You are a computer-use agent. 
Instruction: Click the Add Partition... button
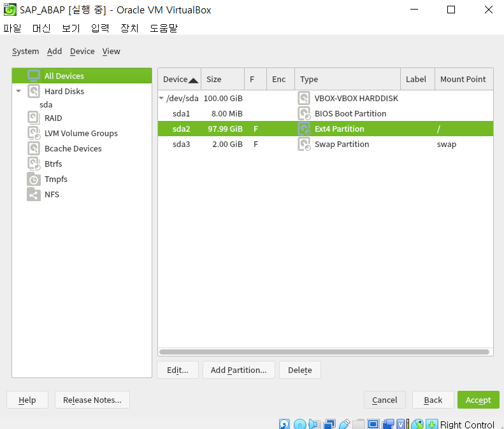click(239, 370)
